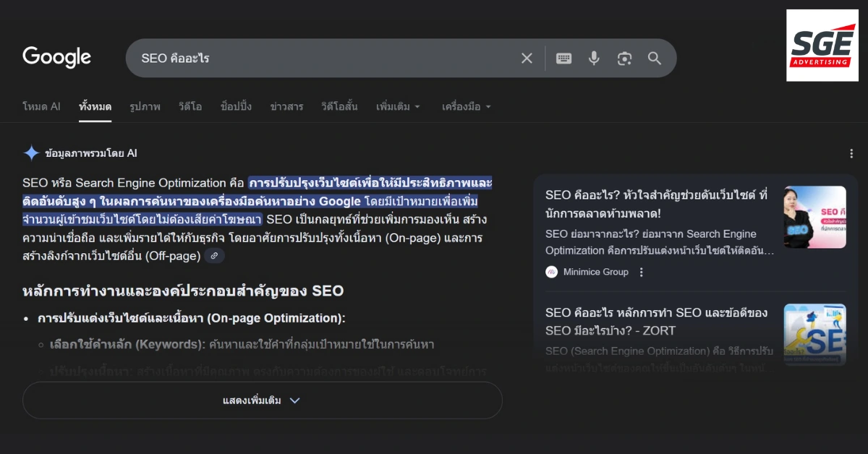
Task: Click the source link chip after Off-page
Action: click(x=214, y=256)
